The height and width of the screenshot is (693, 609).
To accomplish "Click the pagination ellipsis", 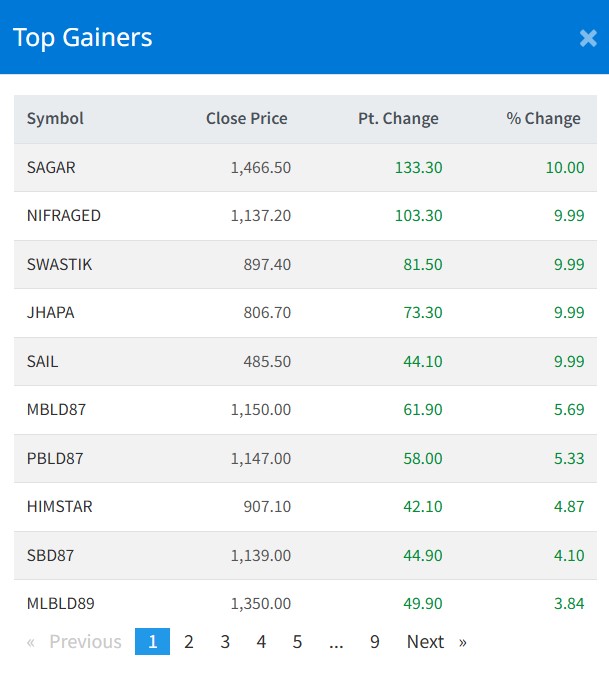I will pyautogui.click(x=336, y=642).
